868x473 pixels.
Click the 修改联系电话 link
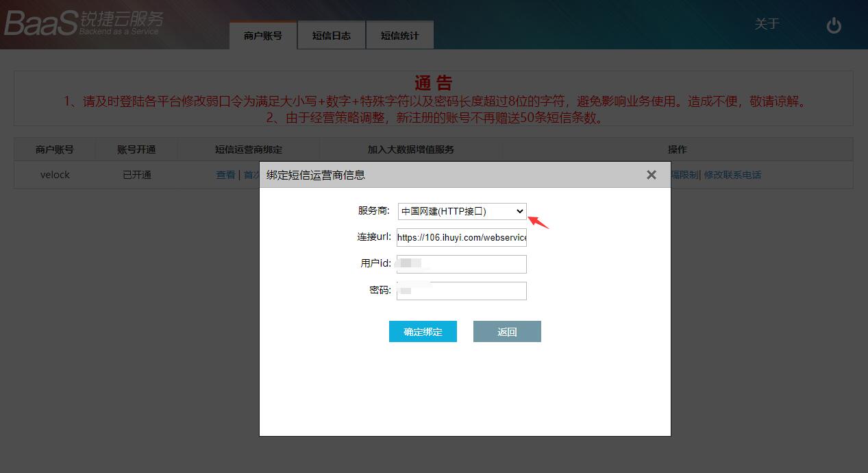pos(732,175)
